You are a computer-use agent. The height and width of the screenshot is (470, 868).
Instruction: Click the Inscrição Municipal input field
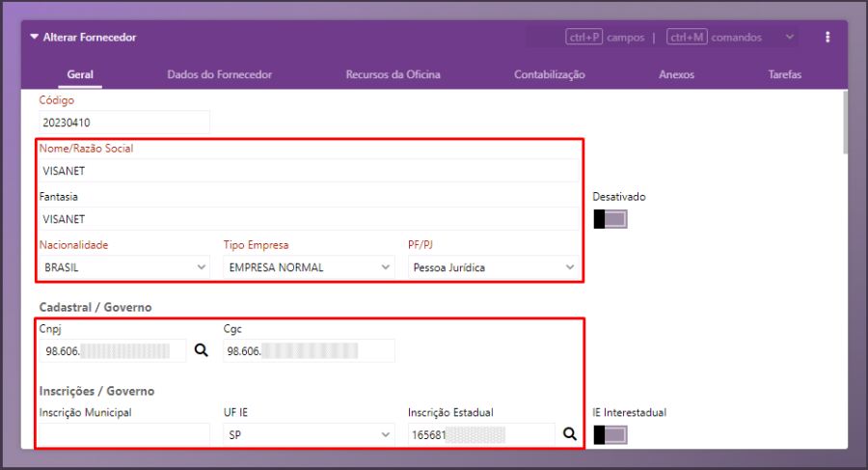click(x=124, y=435)
